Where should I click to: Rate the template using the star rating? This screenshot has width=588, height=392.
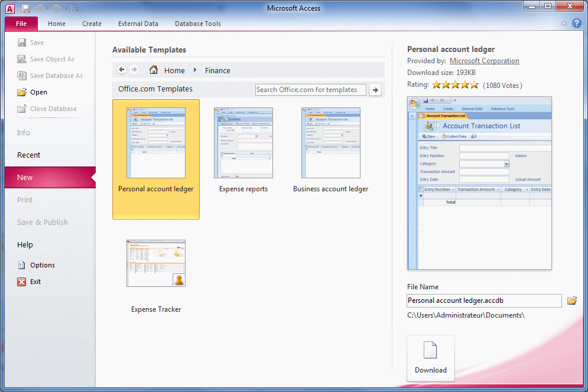455,85
